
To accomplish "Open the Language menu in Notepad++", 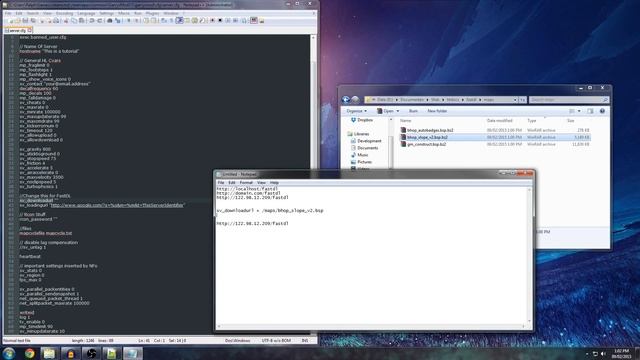I will tap(86, 13).
